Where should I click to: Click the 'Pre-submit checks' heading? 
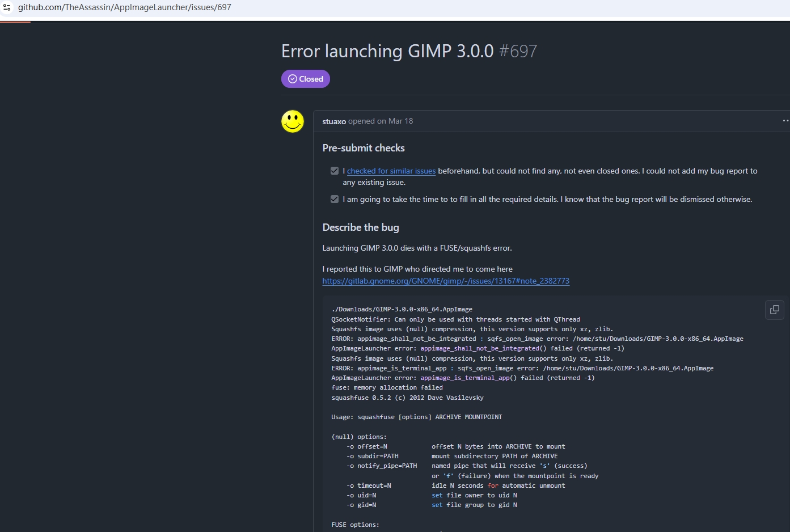pyautogui.click(x=364, y=148)
